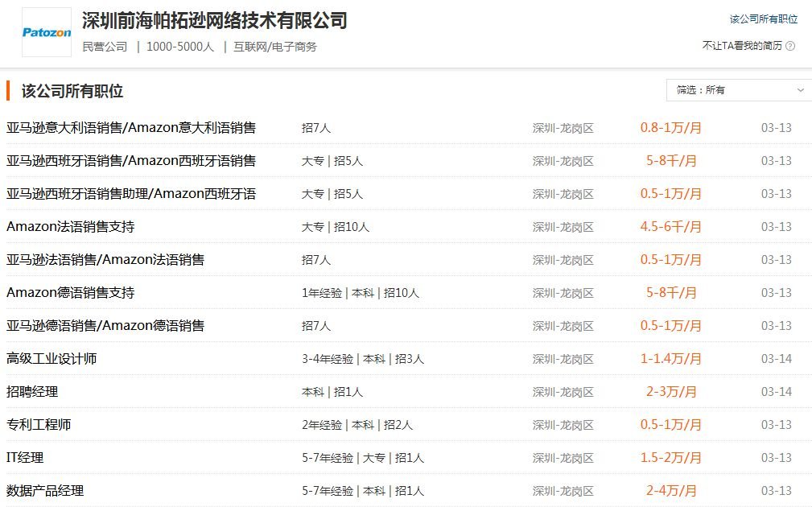
Task: Open the 筛选：所有 filter dropdown
Action: 740,90
